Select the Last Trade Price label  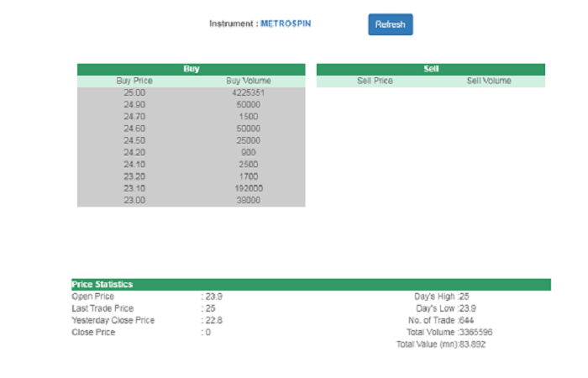(102, 308)
